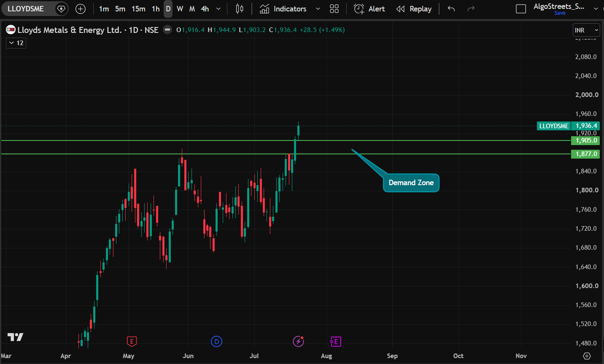Click the redo arrow
The height and width of the screenshot is (364, 604).
click(x=471, y=9)
